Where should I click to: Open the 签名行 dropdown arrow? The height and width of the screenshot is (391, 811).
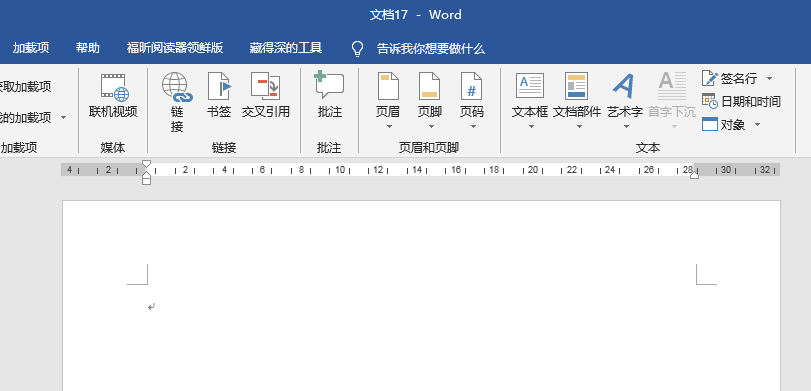[x=769, y=79]
